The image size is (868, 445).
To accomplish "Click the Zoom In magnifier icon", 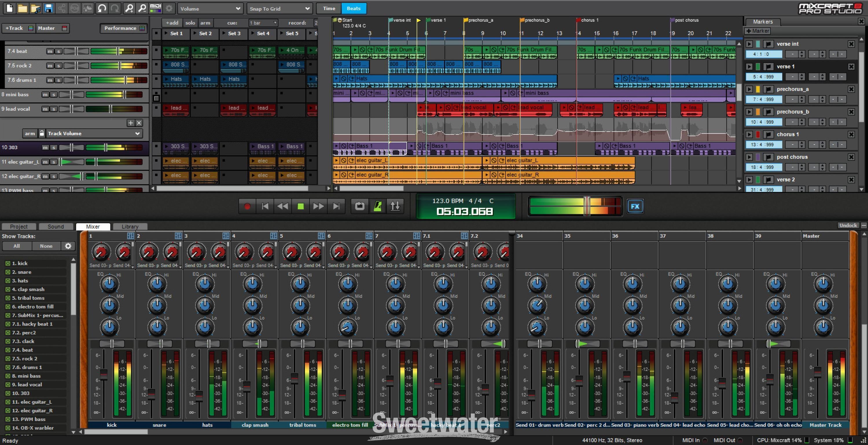I will point(129,8).
